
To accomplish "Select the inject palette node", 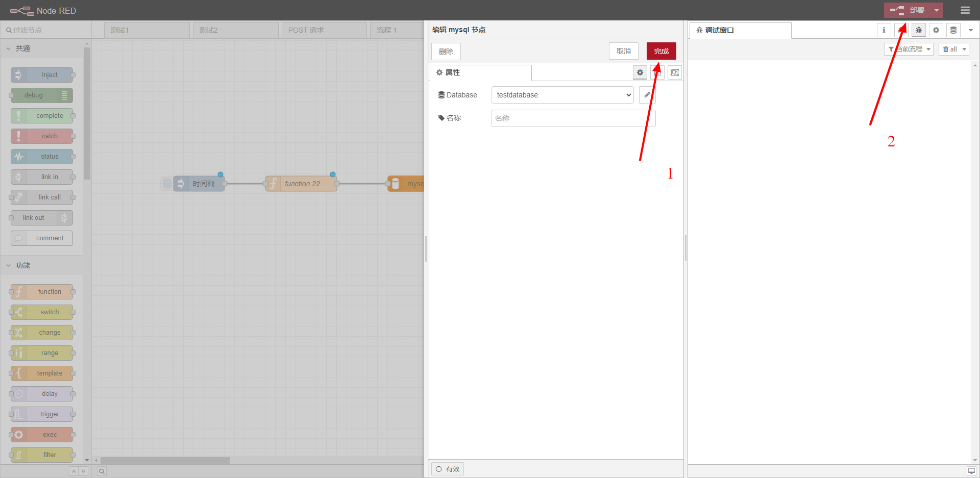I will click(42, 75).
